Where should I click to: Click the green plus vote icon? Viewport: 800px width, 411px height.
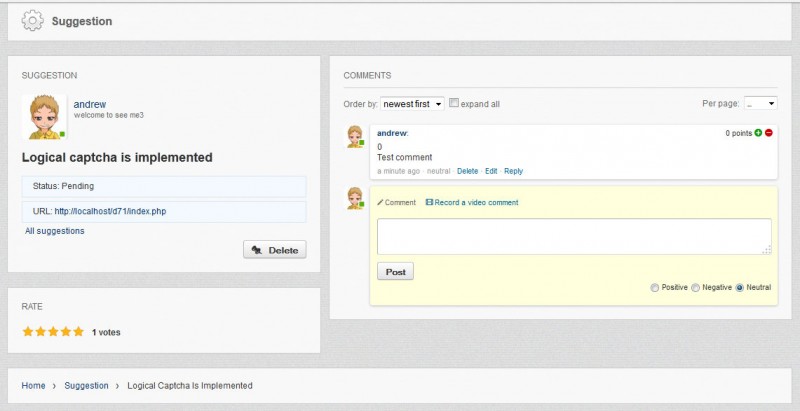point(758,133)
